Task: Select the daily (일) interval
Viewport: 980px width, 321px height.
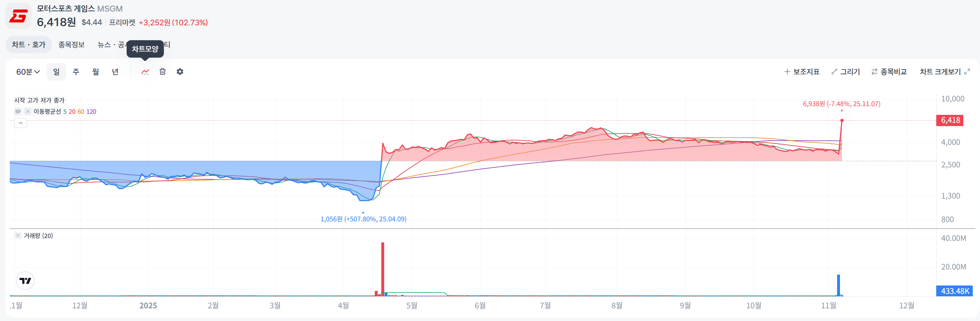Action: pyautogui.click(x=56, y=72)
